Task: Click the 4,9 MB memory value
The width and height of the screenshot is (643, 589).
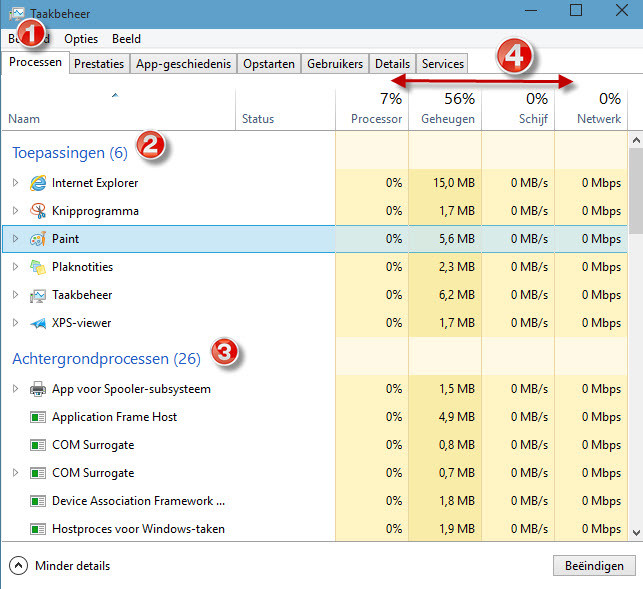Action: click(x=457, y=417)
